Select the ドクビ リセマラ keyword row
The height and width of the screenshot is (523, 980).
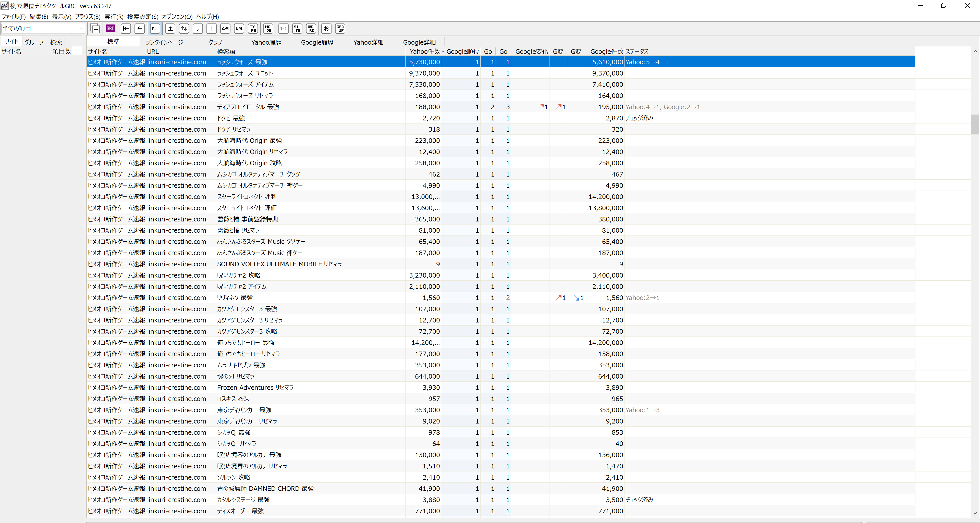[234, 129]
